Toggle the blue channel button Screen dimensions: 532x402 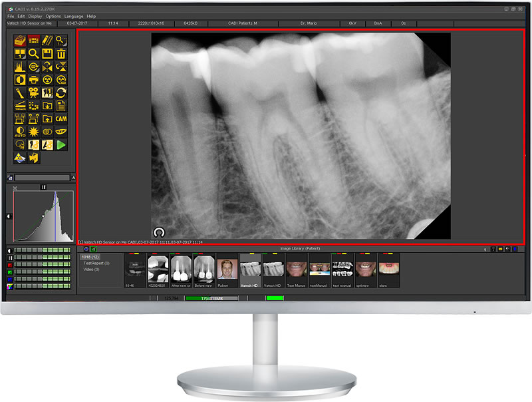[9, 279]
